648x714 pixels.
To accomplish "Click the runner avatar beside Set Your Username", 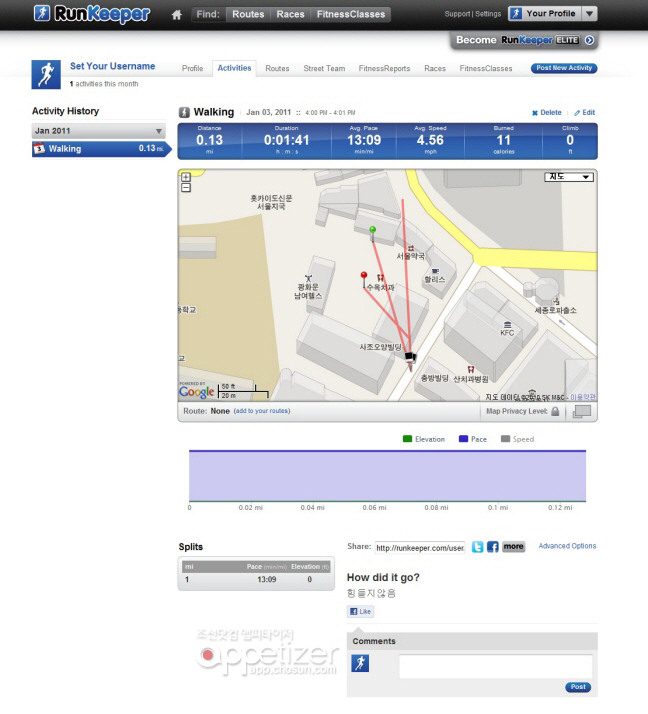I will click(x=46, y=74).
